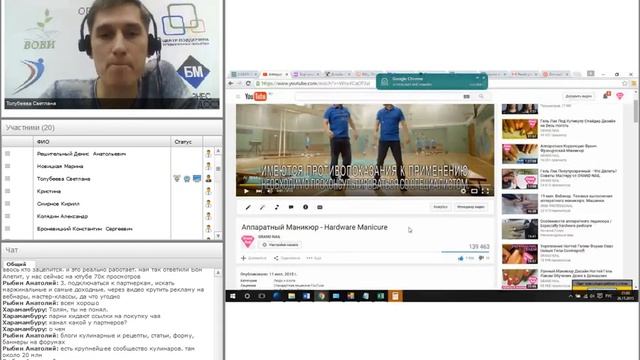Click the Add video upload button
Image resolution: width=640 pixels, height=360 pixels.
pyautogui.click(x=578, y=96)
